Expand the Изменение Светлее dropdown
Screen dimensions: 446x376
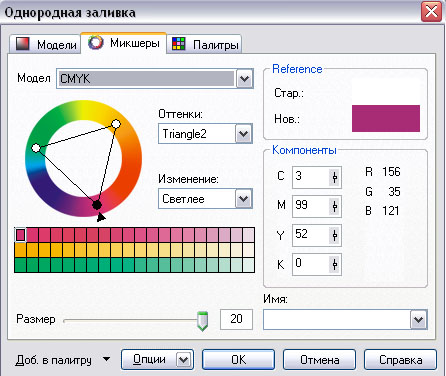pyautogui.click(x=244, y=199)
